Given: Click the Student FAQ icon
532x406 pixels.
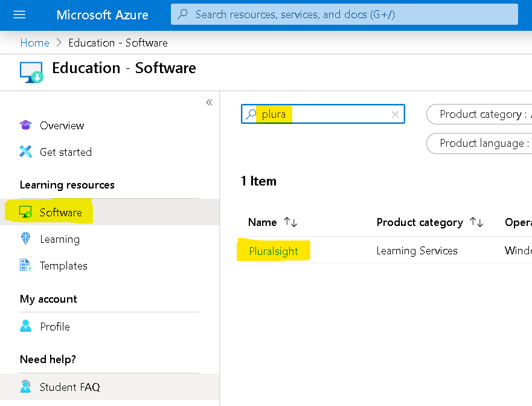Looking at the screenshot, I should pos(25,387).
